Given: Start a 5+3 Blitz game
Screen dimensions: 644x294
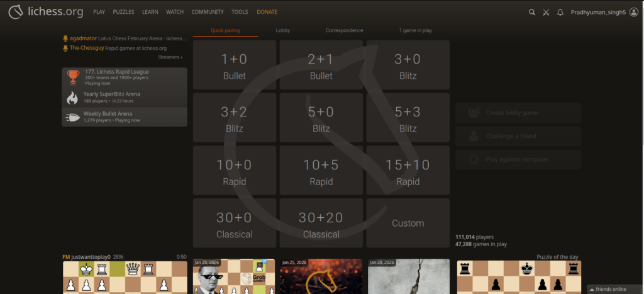Looking at the screenshot, I should pyautogui.click(x=408, y=118).
